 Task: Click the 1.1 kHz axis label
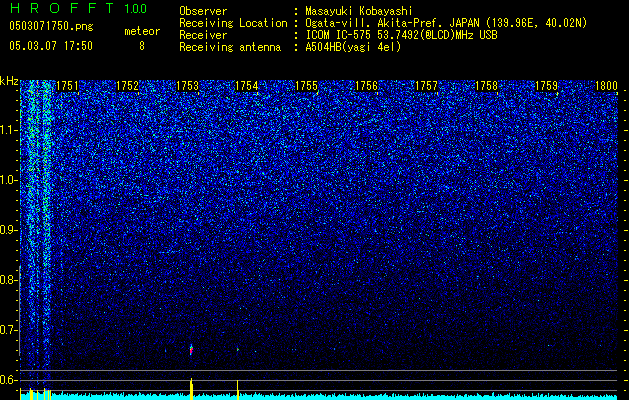tap(9, 130)
